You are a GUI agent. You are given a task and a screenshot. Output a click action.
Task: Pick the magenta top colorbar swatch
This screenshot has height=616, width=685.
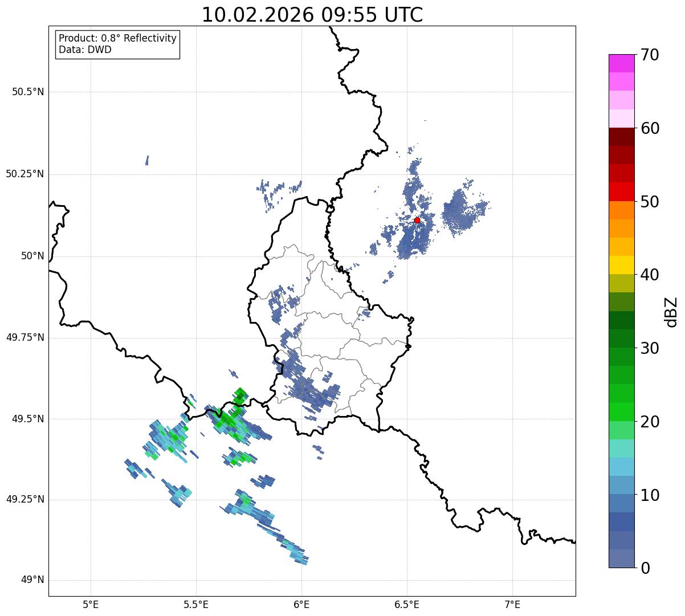pyautogui.click(x=621, y=63)
